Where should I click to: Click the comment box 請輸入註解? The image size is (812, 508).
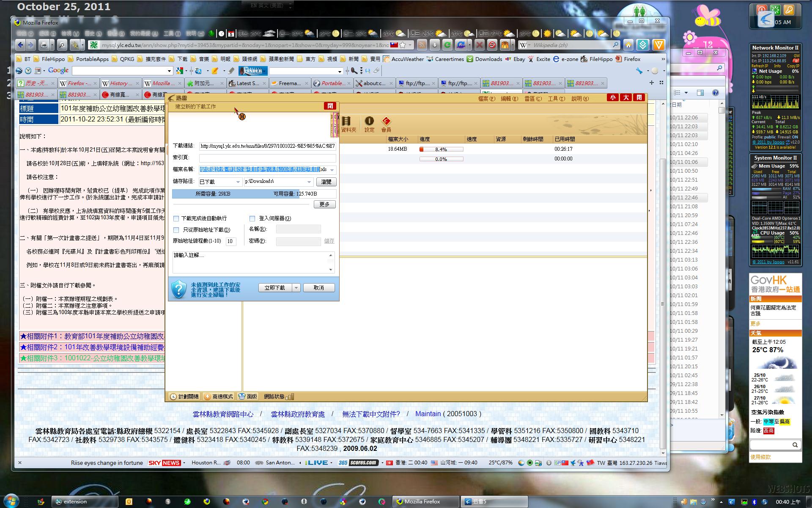(x=253, y=262)
